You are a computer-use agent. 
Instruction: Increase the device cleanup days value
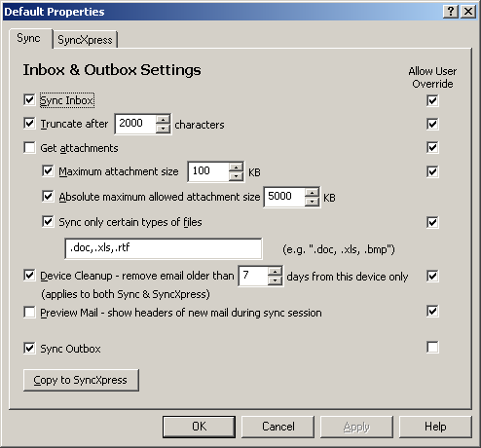pyautogui.click(x=275, y=272)
